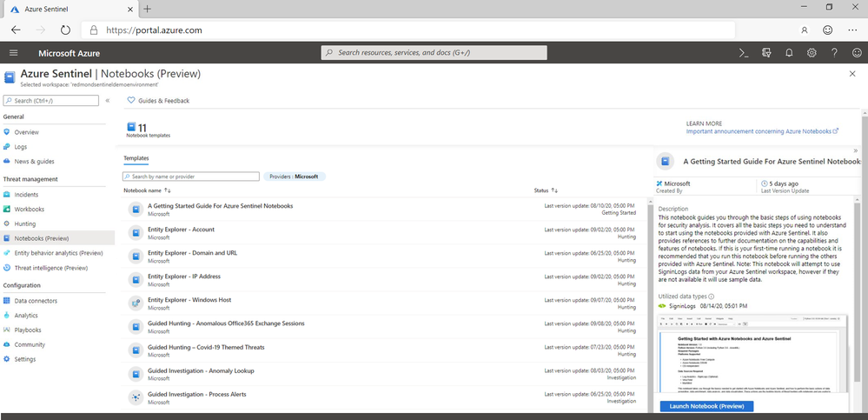Click Launch Notebook (Preview) button

706,406
